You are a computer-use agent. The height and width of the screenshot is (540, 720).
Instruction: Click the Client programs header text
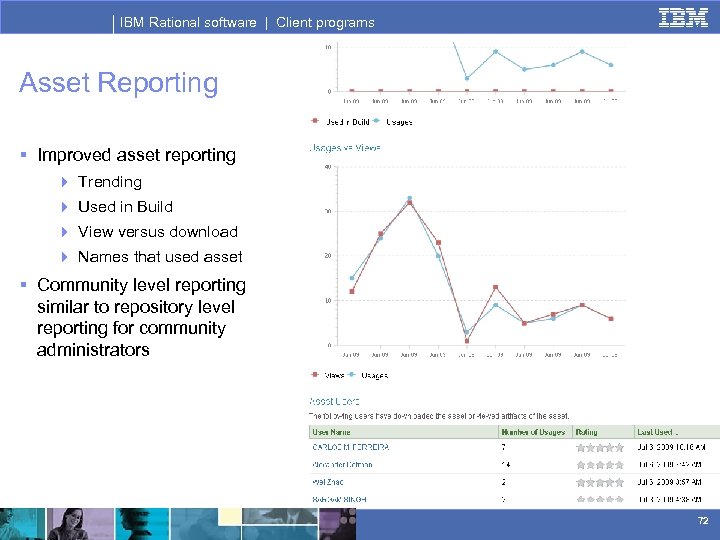coord(325,22)
